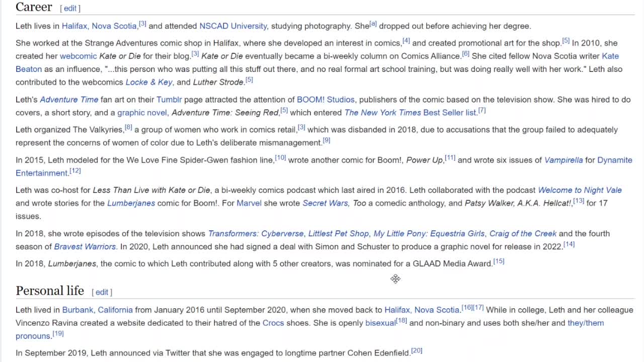Edit the Career section
Image resolution: width=644 pixels, height=362 pixels.
tap(70, 8)
